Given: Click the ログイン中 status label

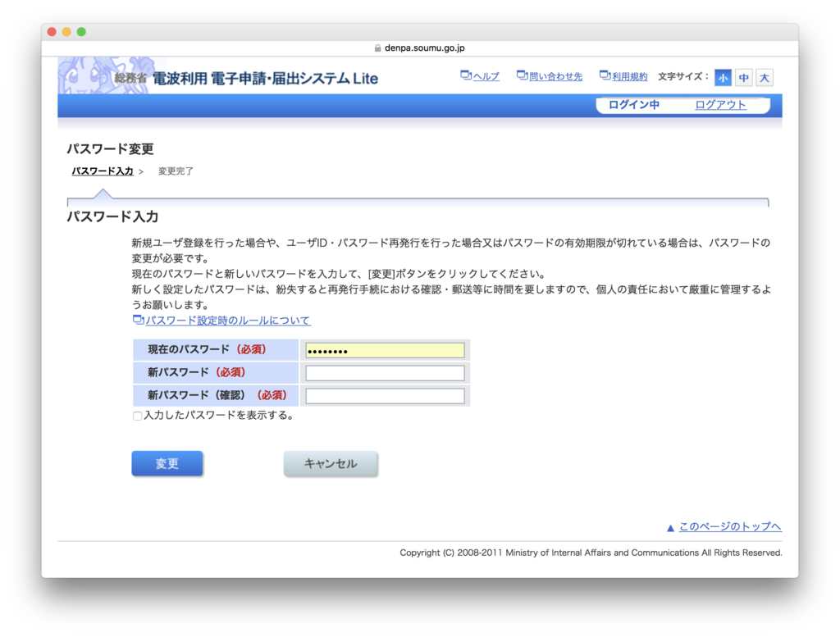Looking at the screenshot, I should (634, 105).
